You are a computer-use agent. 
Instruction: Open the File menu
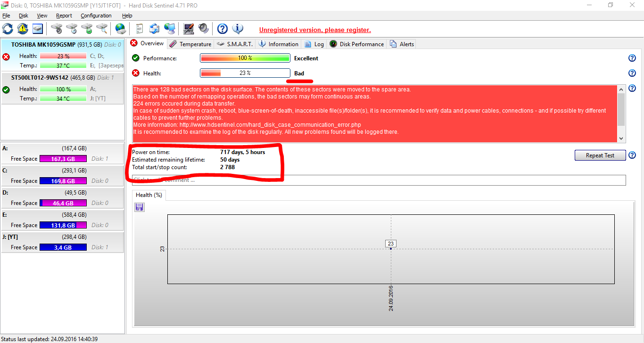(6, 16)
